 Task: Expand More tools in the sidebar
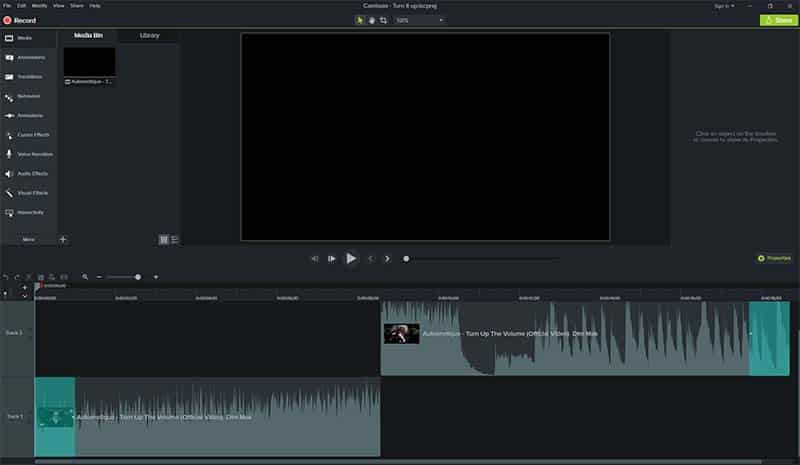point(28,240)
